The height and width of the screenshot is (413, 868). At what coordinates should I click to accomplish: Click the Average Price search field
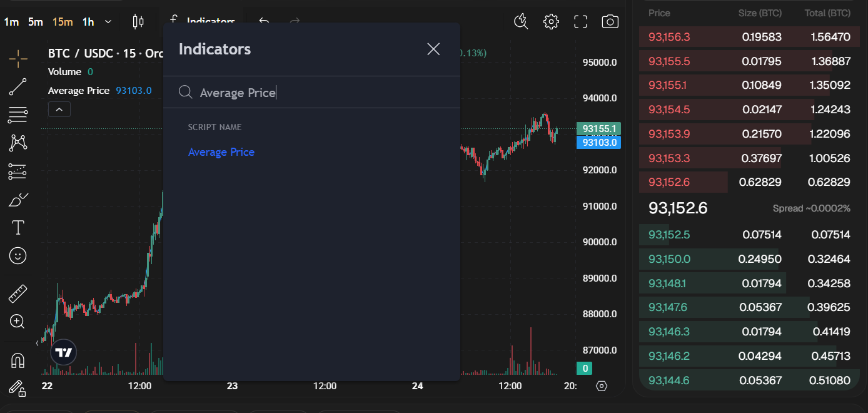click(x=313, y=93)
